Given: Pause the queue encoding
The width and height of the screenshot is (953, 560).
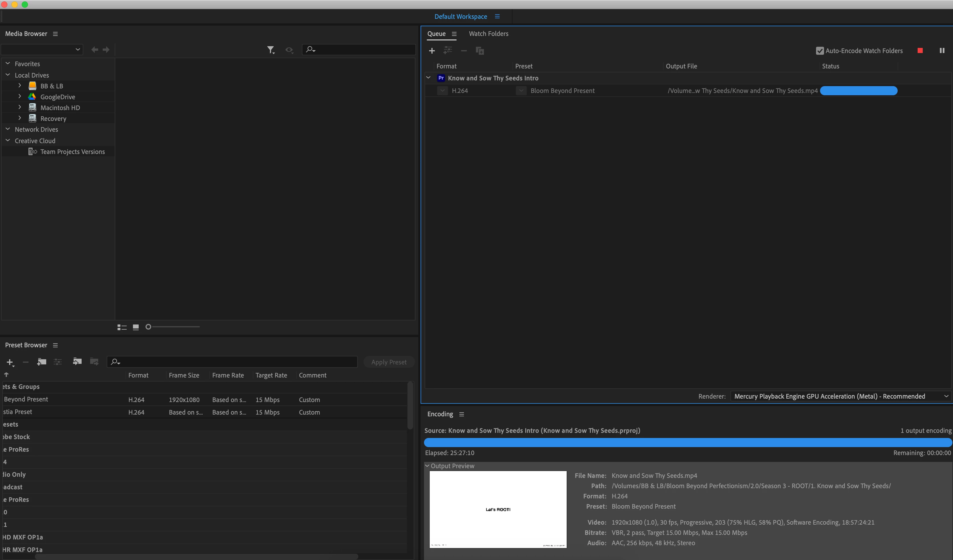Looking at the screenshot, I should 942,51.
